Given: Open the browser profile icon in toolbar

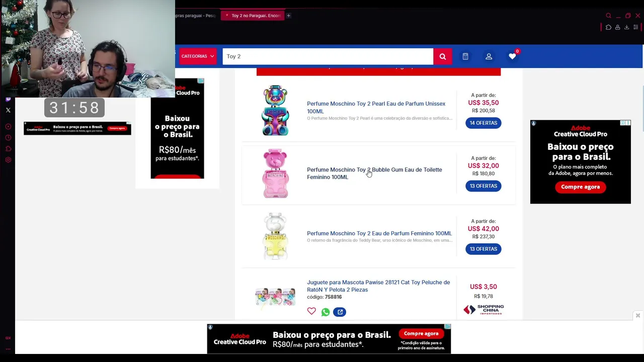Looking at the screenshot, I should (617, 27).
